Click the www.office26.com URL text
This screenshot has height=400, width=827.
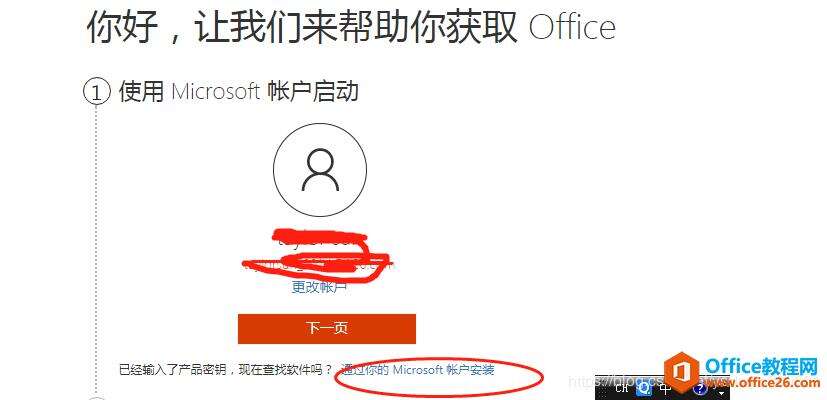[x=763, y=383]
